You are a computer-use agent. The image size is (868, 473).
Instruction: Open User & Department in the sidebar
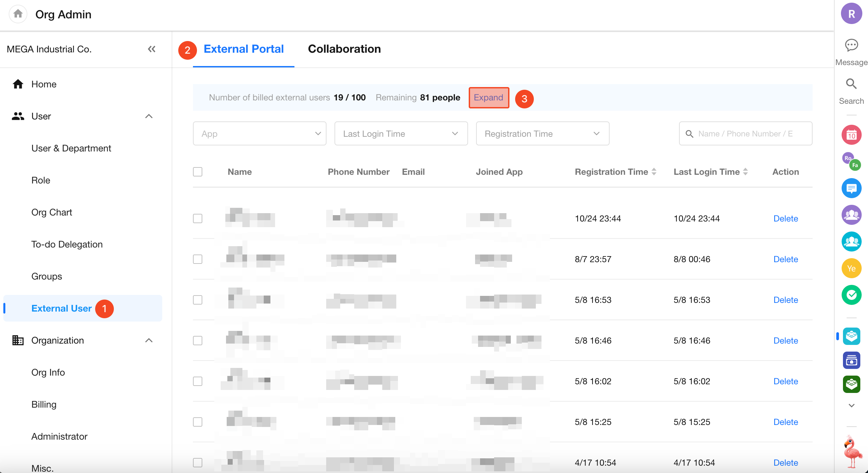[71, 148]
